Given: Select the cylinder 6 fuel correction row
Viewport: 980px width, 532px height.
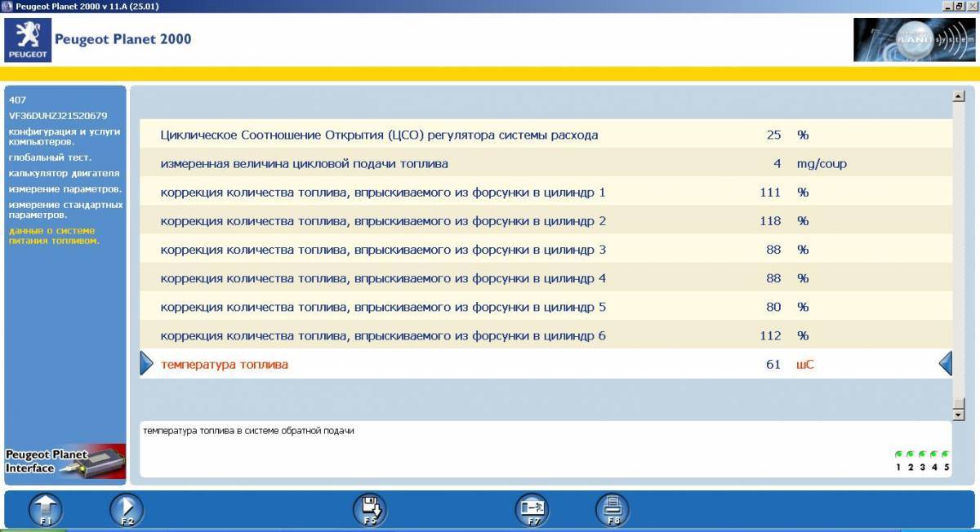Looking at the screenshot, I should [x=383, y=335].
